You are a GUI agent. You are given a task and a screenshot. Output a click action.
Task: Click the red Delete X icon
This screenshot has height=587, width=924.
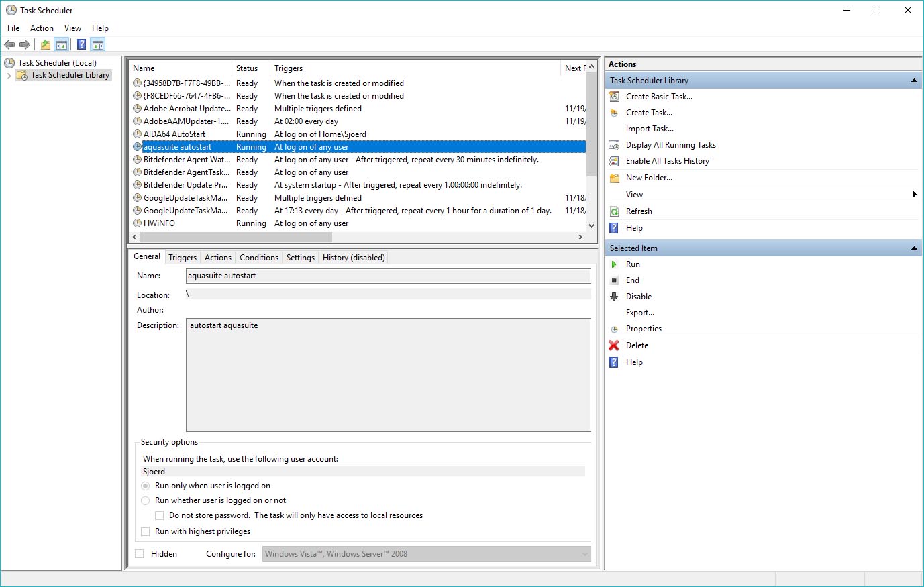614,345
